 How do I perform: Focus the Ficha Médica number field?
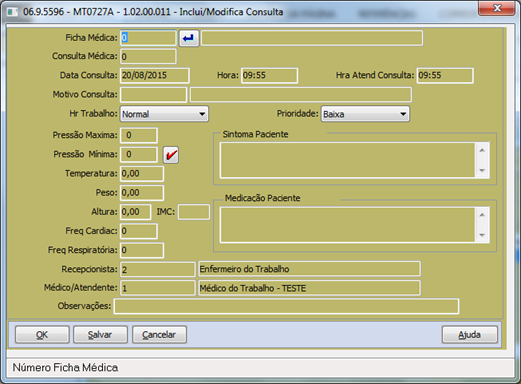point(148,38)
